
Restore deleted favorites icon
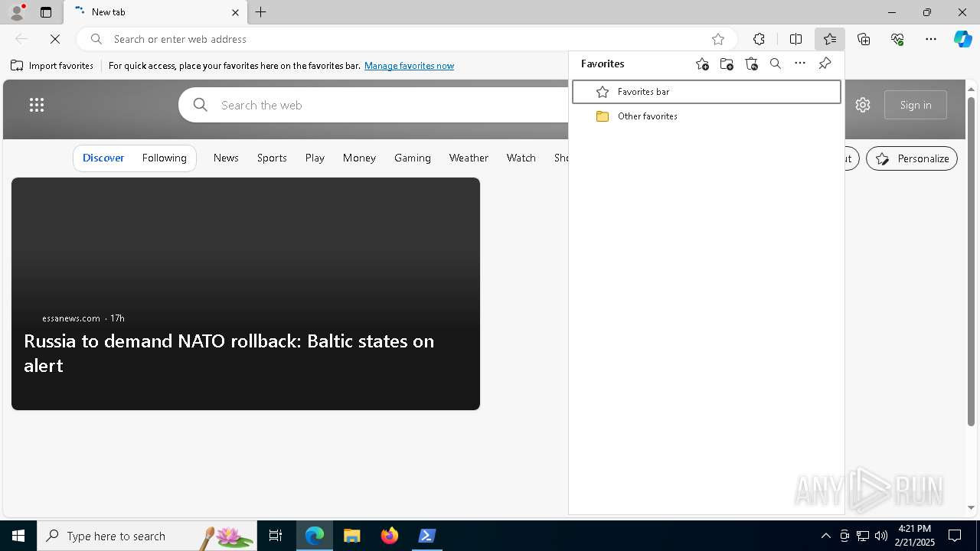click(x=751, y=64)
